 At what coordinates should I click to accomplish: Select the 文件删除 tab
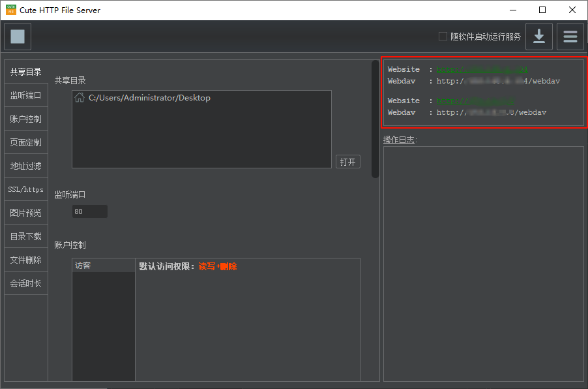26,260
